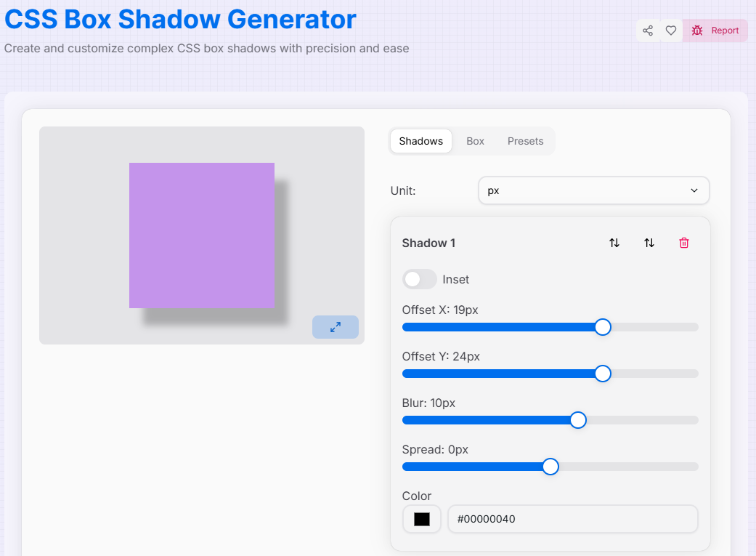This screenshot has width=756, height=556.
Task: Open the shadow color picker swatch
Action: click(x=421, y=519)
